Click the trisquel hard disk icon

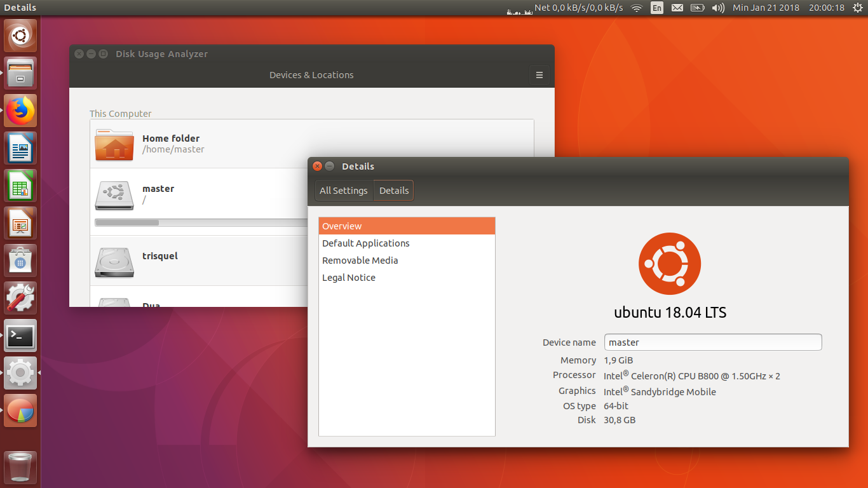click(114, 262)
